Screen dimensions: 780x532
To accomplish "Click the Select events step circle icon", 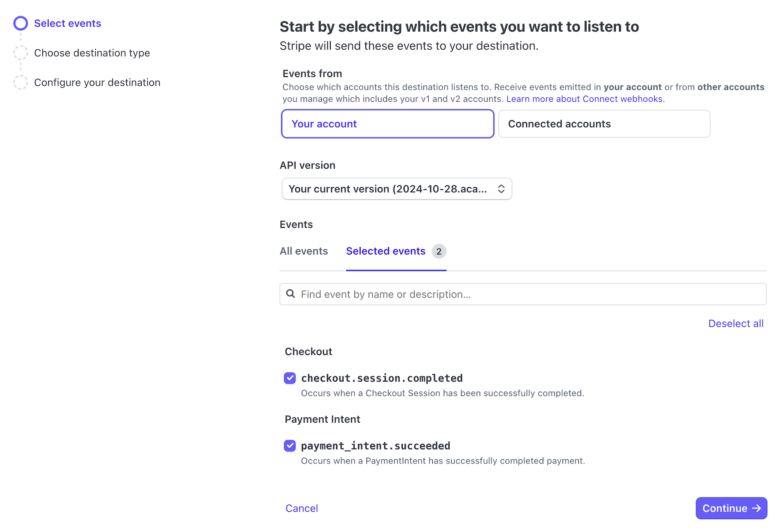I will [x=20, y=23].
